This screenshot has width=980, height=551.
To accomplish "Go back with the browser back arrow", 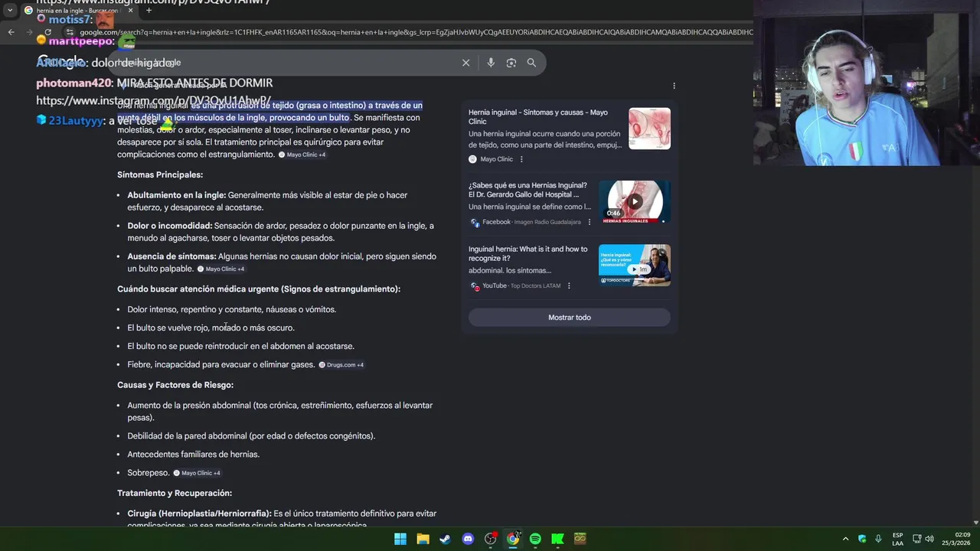I will point(11,32).
